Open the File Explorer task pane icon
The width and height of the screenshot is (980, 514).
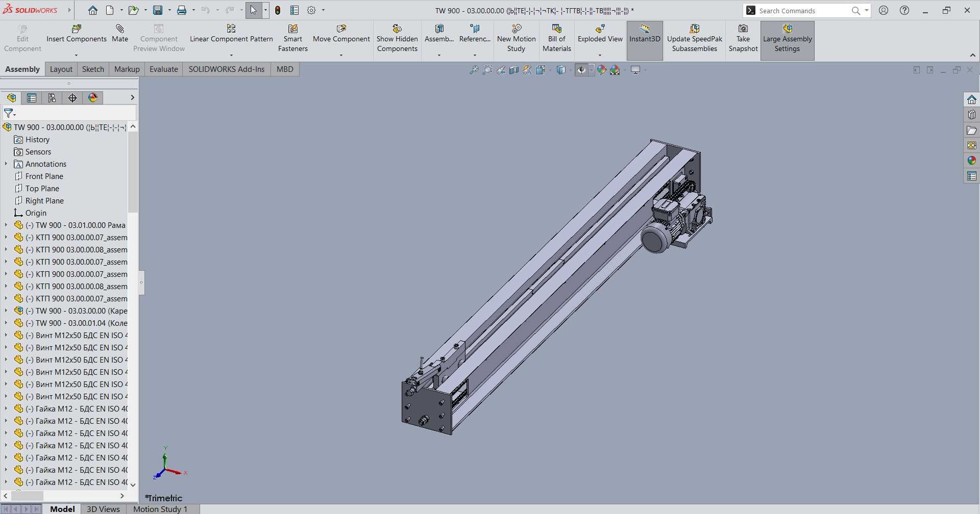(972, 130)
